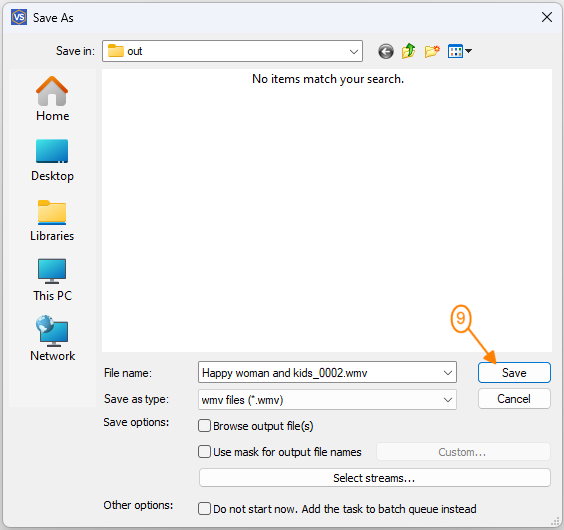Viewport: 564px width, 530px height.
Task: Select This PC in the sidebar
Action: [x=52, y=280]
